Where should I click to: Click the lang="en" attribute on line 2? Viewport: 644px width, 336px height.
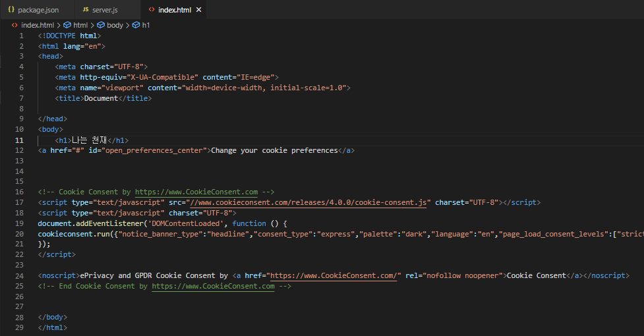[82, 46]
